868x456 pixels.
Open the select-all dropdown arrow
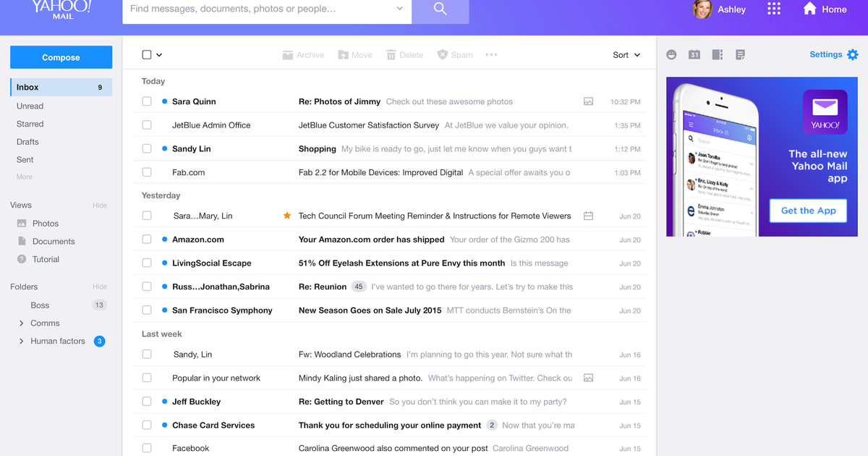click(159, 55)
